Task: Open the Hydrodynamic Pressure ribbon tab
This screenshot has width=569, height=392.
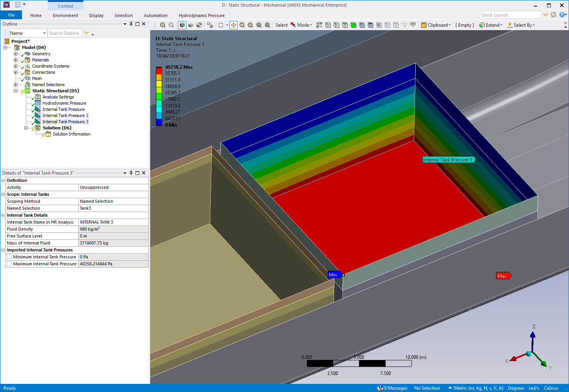Action: pyautogui.click(x=202, y=15)
